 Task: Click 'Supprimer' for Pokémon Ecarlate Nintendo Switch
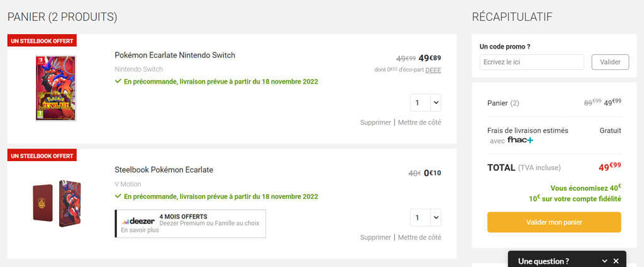[x=375, y=122]
